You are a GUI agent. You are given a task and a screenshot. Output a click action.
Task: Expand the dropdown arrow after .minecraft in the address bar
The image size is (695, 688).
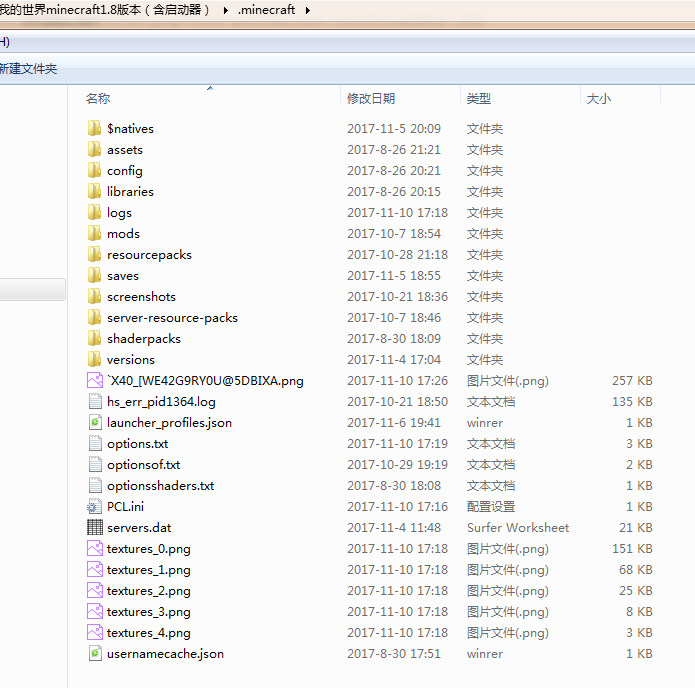coord(307,10)
